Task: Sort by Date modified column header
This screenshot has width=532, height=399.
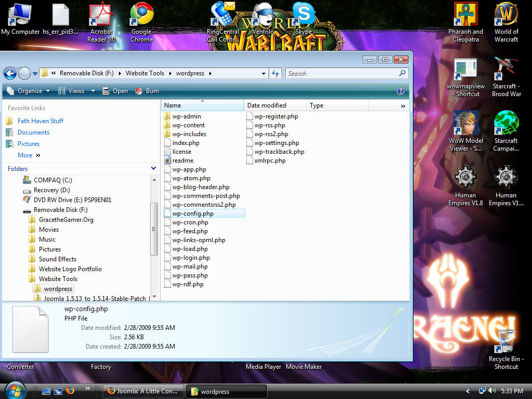Action: pos(275,105)
